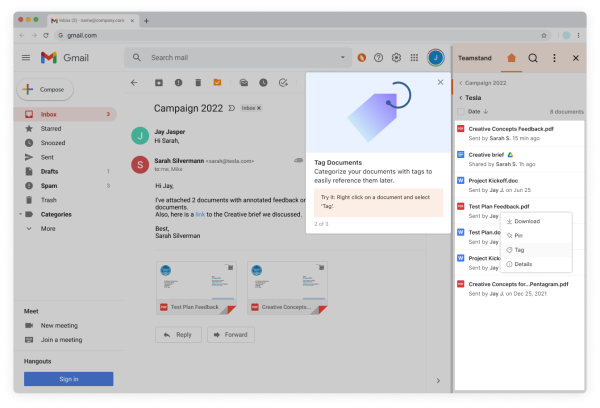Open the Test Plan Feedback attachment
The height and width of the screenshot is (408, 600).
(196, 288)
